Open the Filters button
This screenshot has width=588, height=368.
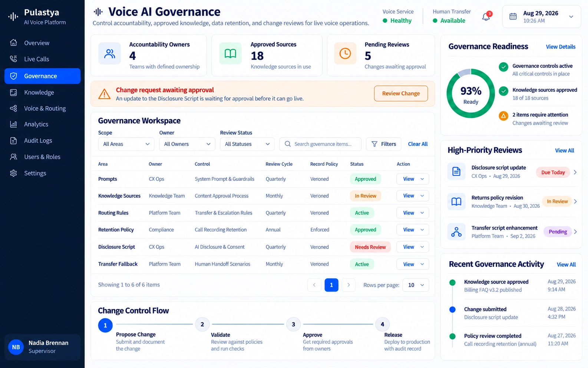(384, 144)
